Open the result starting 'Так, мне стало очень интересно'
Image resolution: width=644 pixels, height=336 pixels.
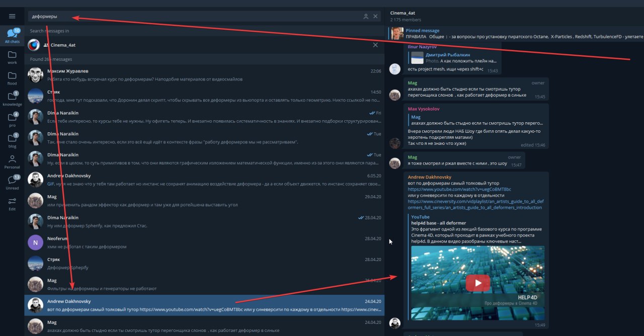(204, 138)
